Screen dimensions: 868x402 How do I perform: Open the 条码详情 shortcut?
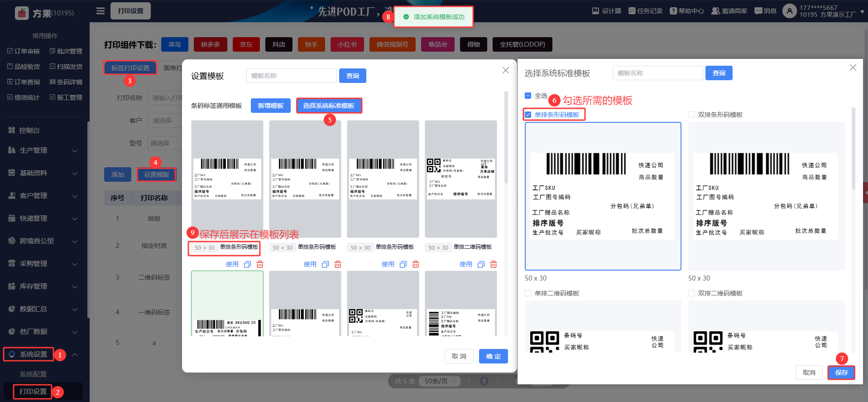coord(66,82)
